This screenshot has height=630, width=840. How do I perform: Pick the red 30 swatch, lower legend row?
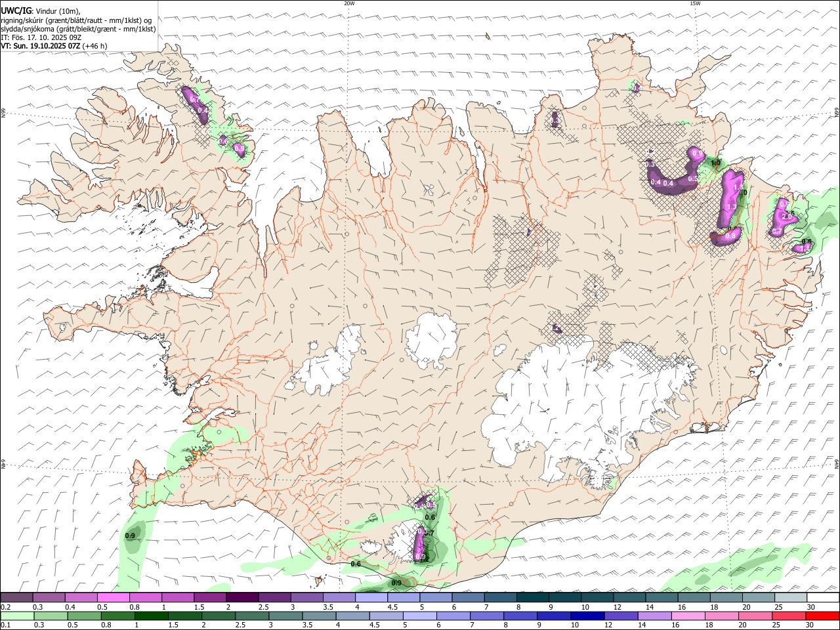click(x=824, y=616)
